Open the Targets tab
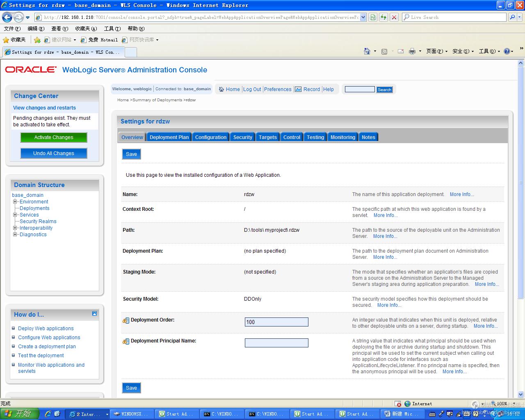Image resolution: width=525 pixels, height=420 pixels. [267, 137]
